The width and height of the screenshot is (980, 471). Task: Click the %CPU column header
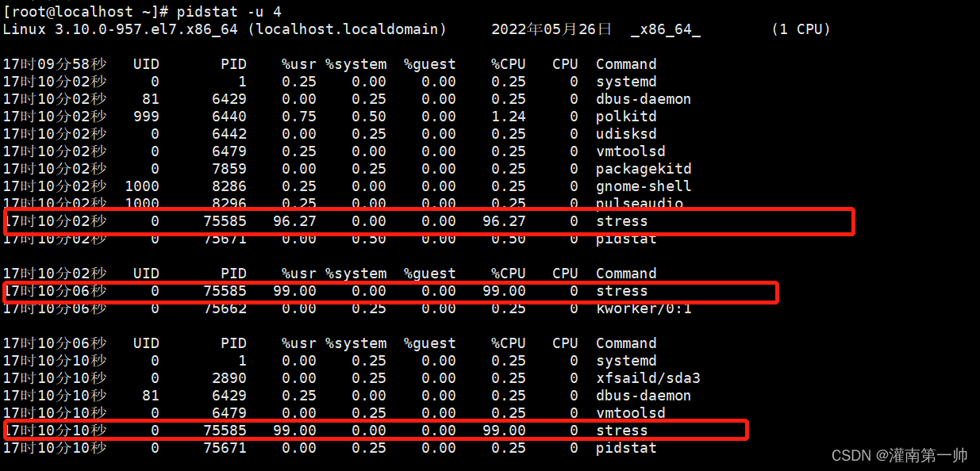click(508, 63)
